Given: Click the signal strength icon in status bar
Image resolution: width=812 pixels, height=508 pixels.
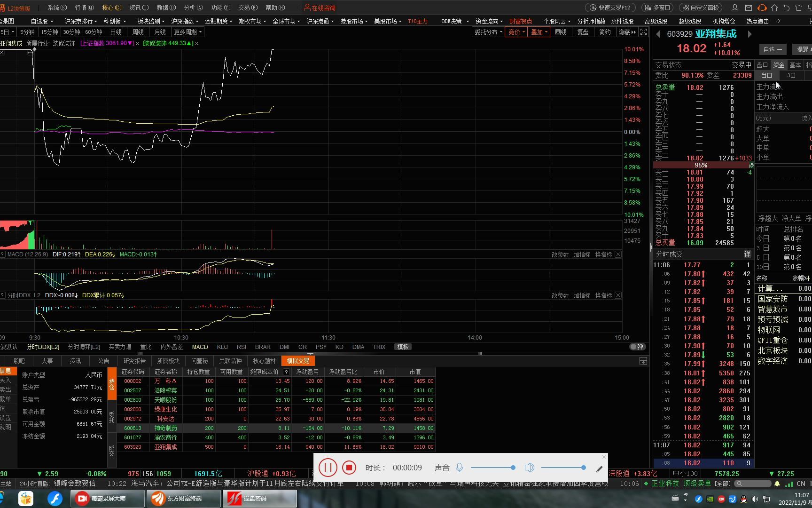Looking at the screenshot, I should (789, 484).
